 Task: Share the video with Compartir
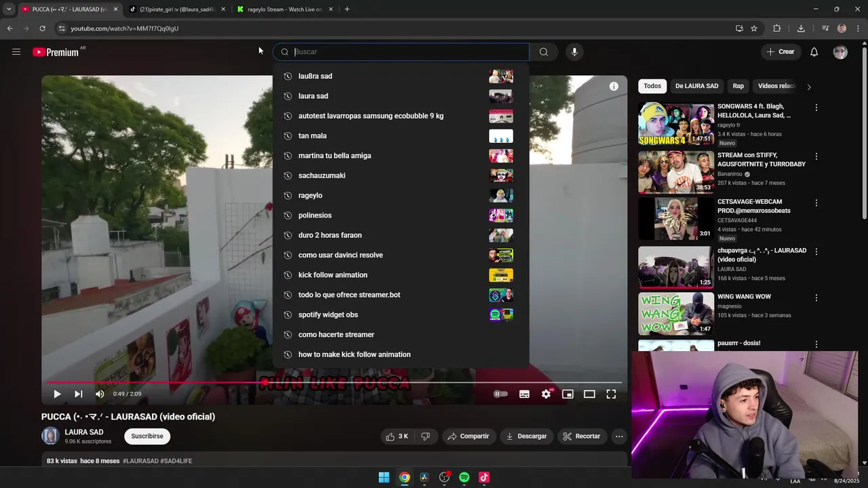pos(467,436)
